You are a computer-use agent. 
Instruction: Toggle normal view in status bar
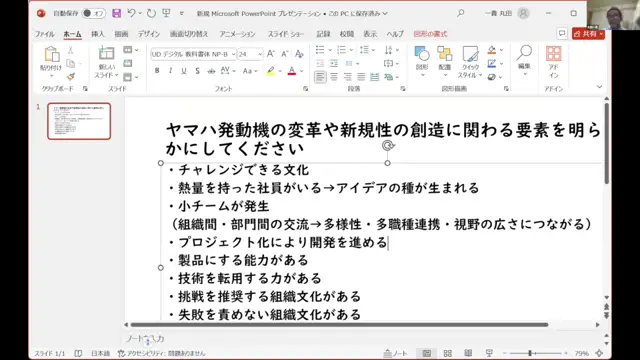click(x=427, y=353)
